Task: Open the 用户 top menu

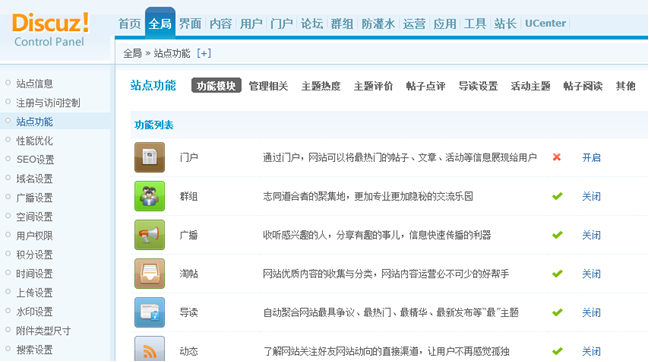Action: point(251,24)
